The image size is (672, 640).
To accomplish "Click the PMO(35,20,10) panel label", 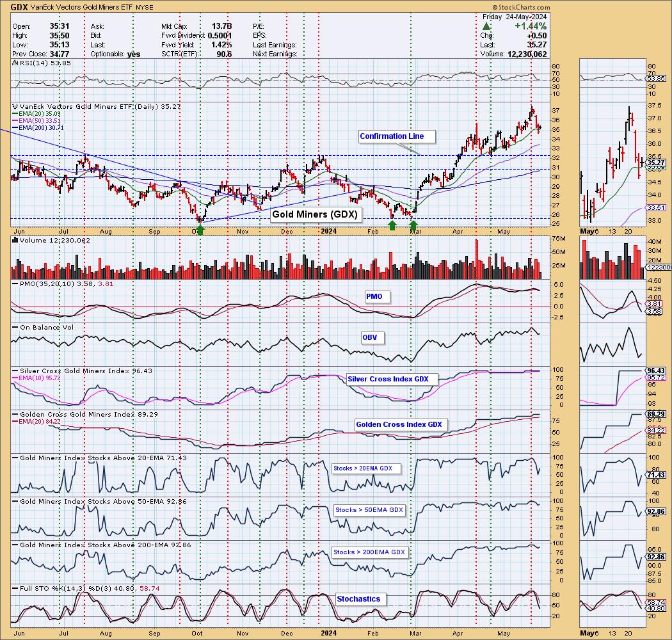I will click(x=63, y=284).
